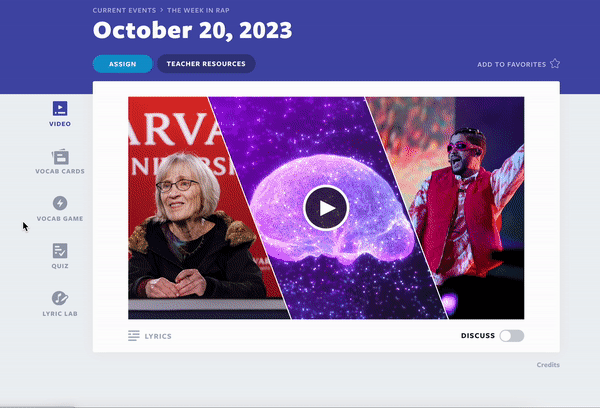This screenshot has width=600, height=408.
Task: Select the Vocab Game label
Action: [60, 219]
